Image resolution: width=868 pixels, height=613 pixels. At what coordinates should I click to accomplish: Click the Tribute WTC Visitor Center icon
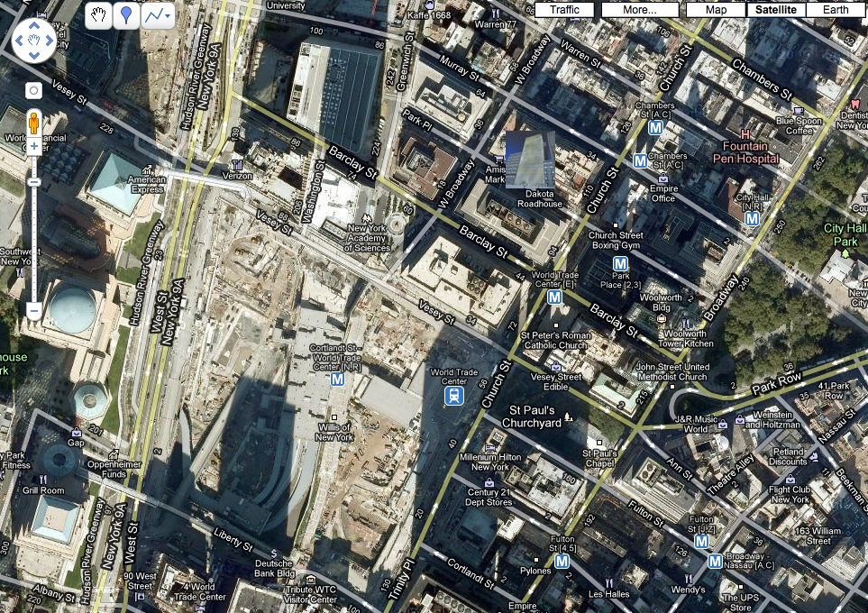pyautogui.click(x=310, y=580)
